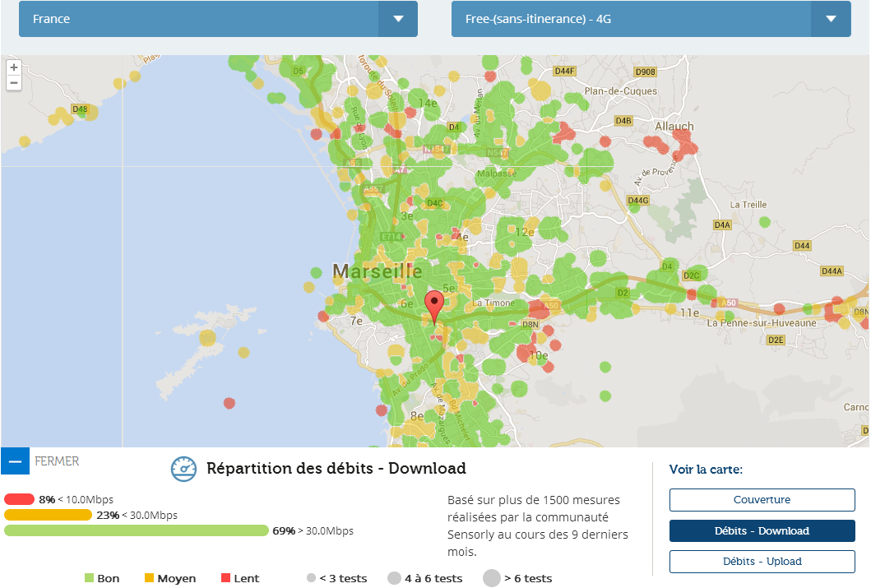This screenshot has height=588, width=871.
Task: Click the green 69% speed bar
Action: click(x=136, y=530)
